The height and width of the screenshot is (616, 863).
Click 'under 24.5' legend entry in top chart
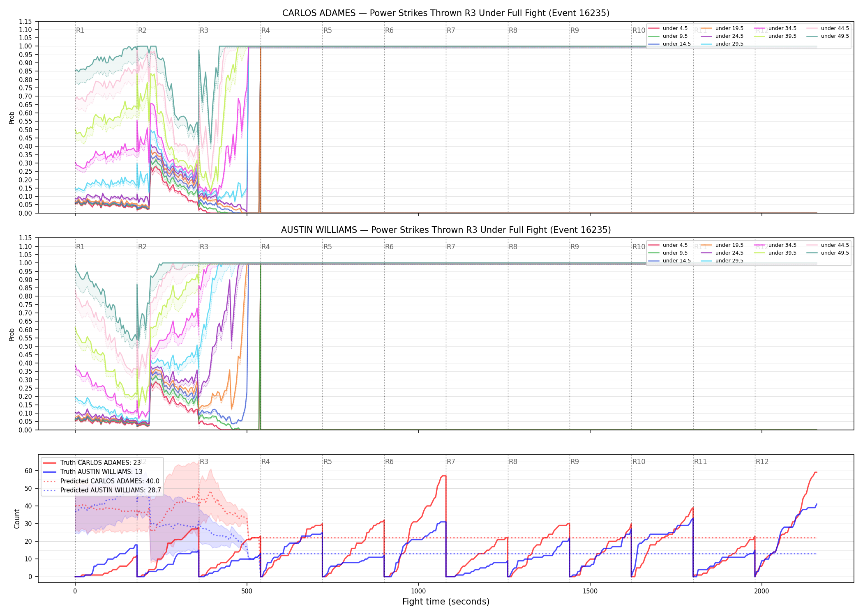(x=722, y=36)
